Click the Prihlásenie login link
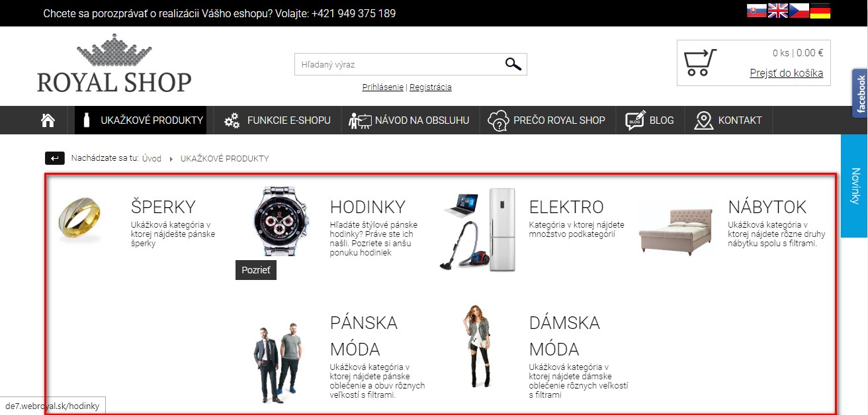The image size is (868, 415). [x=382, y=87]
